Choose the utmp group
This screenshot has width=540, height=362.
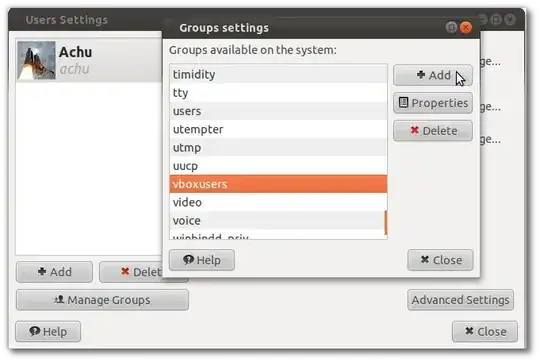point(278,147)
